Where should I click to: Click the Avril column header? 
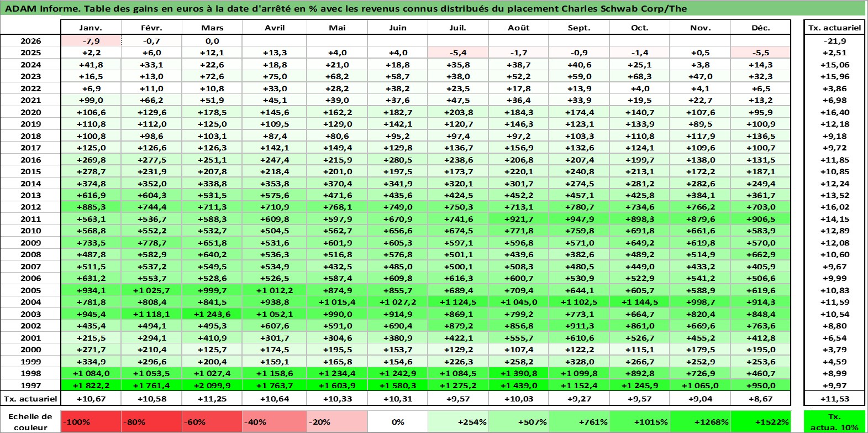(x=275, y=28)
